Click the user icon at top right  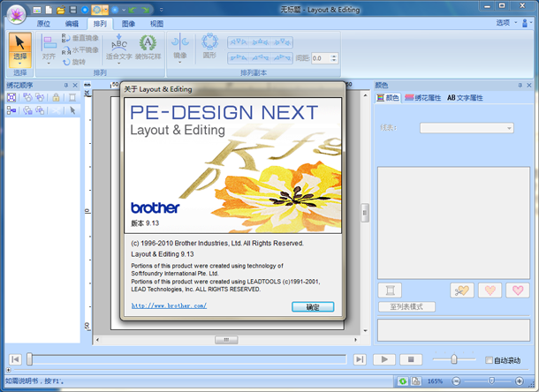point(525,23)
